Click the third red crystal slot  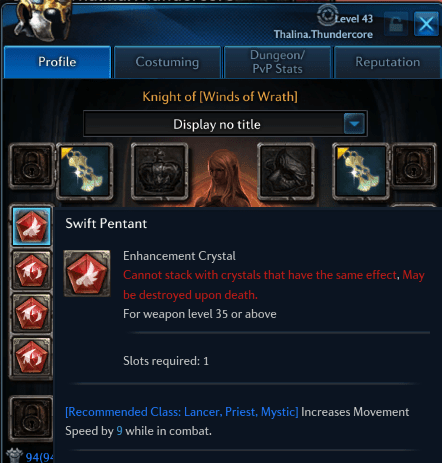click(32, 313)
